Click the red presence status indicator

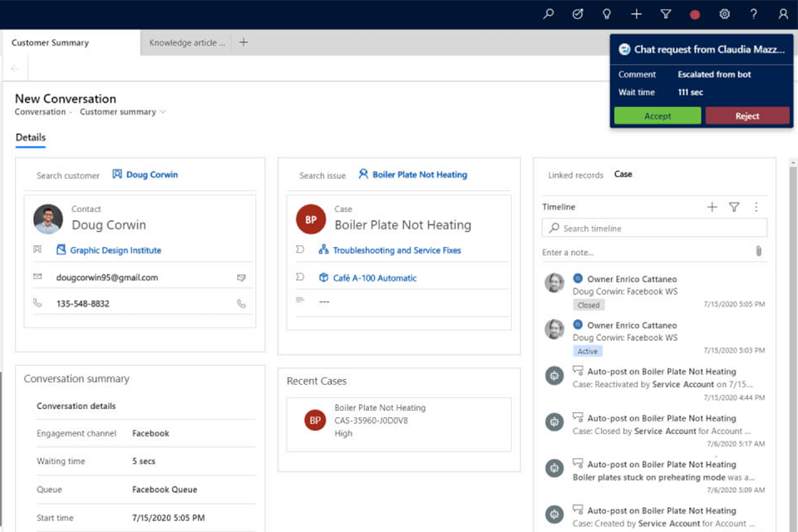[x=695, y=14]
